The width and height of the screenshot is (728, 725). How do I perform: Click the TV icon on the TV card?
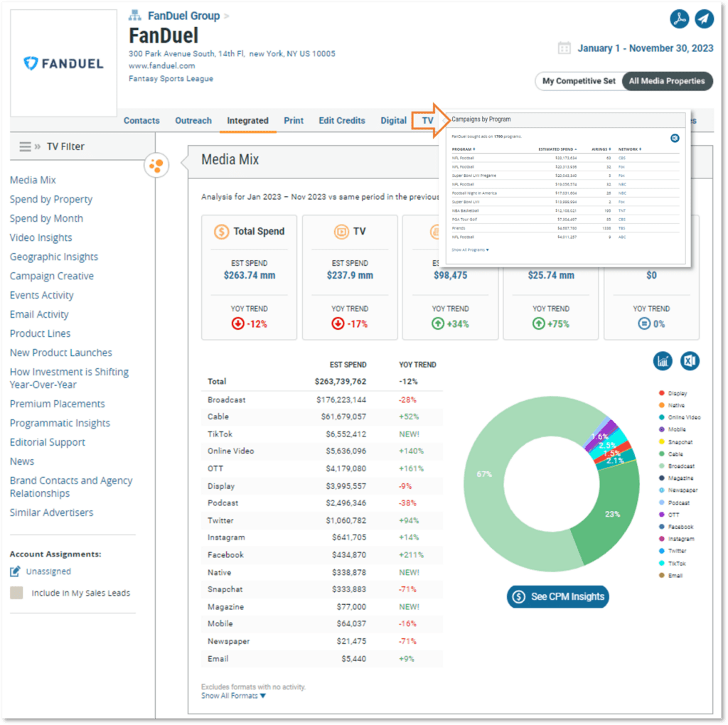click(341, 231)
